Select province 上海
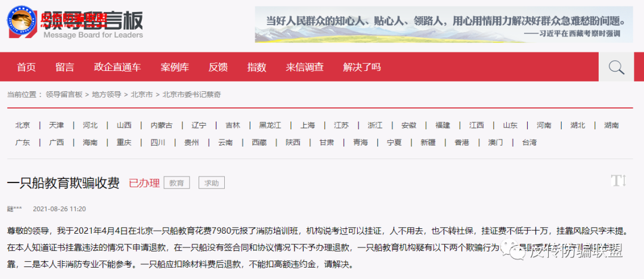 pyautogui.click(x=308, y=125)
